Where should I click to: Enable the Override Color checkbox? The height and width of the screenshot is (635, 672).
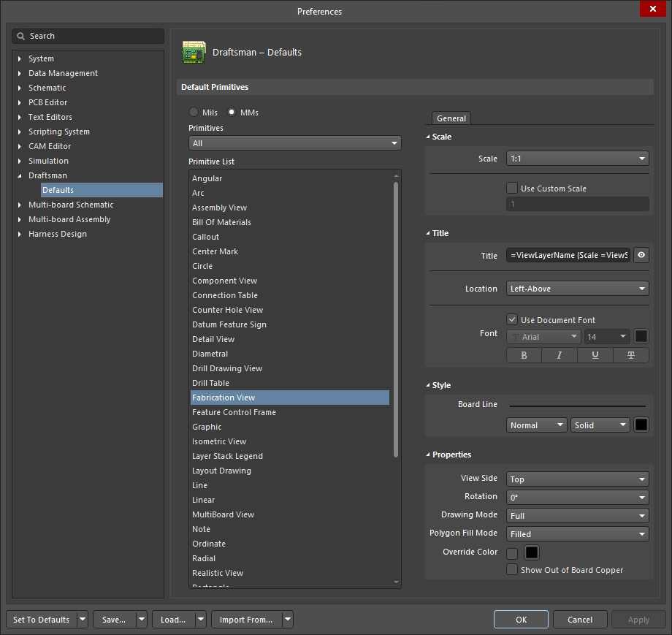(x=512, y=553)
